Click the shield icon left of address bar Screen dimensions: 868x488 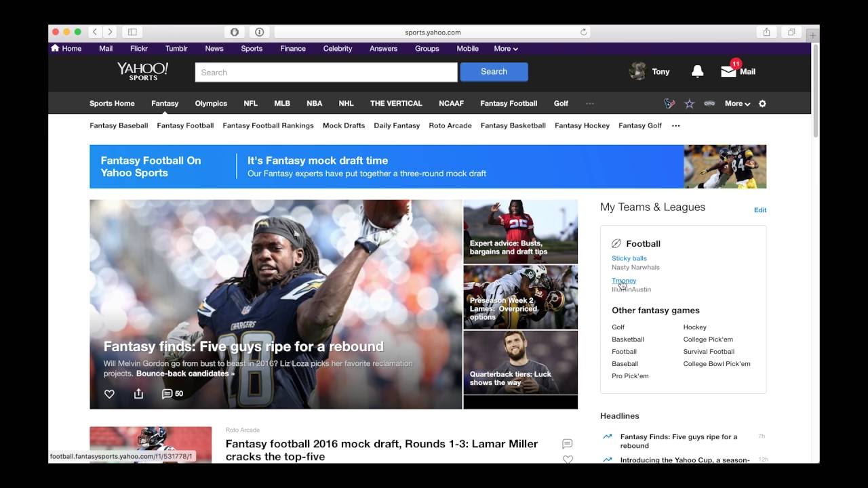click(235, 32)
